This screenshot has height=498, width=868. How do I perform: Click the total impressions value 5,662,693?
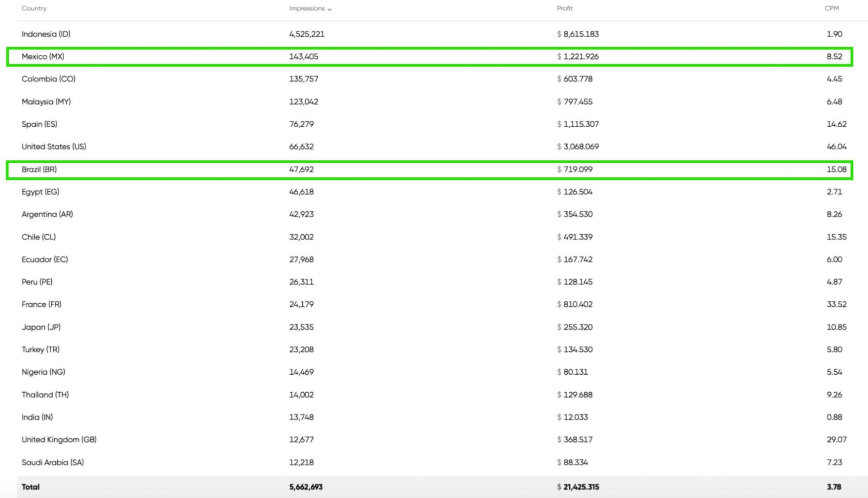[304, 487]
